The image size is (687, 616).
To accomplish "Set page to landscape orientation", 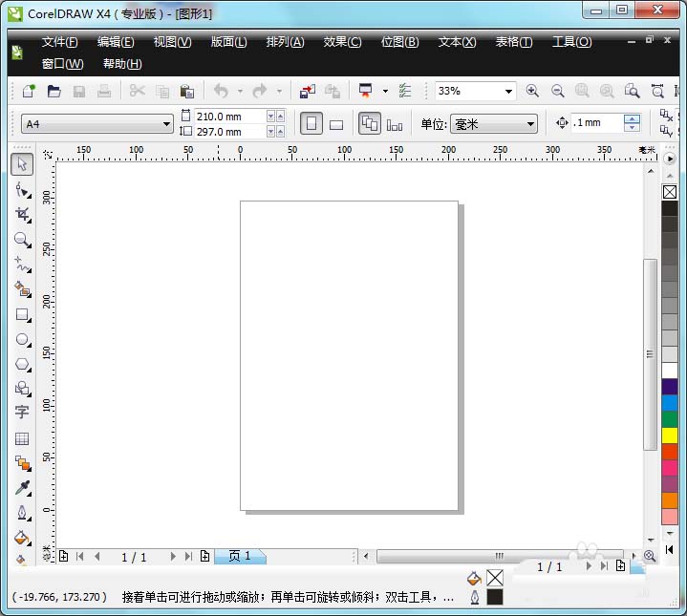I will [x=336, y=125].
